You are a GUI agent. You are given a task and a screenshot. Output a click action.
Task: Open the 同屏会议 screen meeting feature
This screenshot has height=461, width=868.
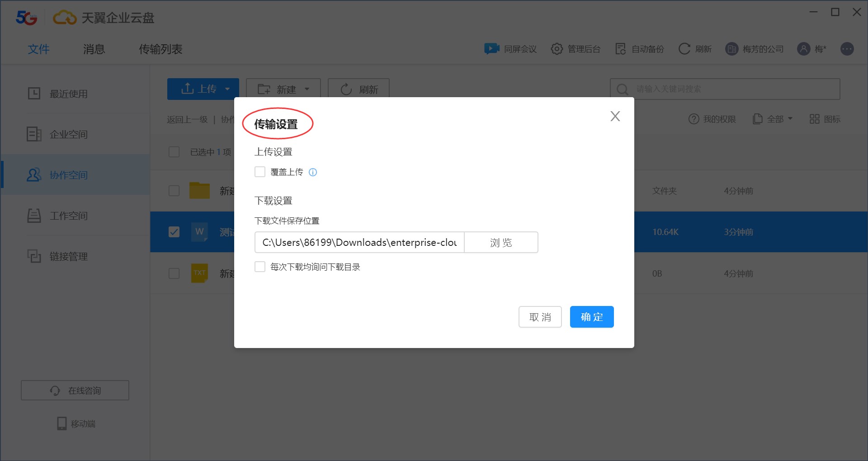[510, 49]
